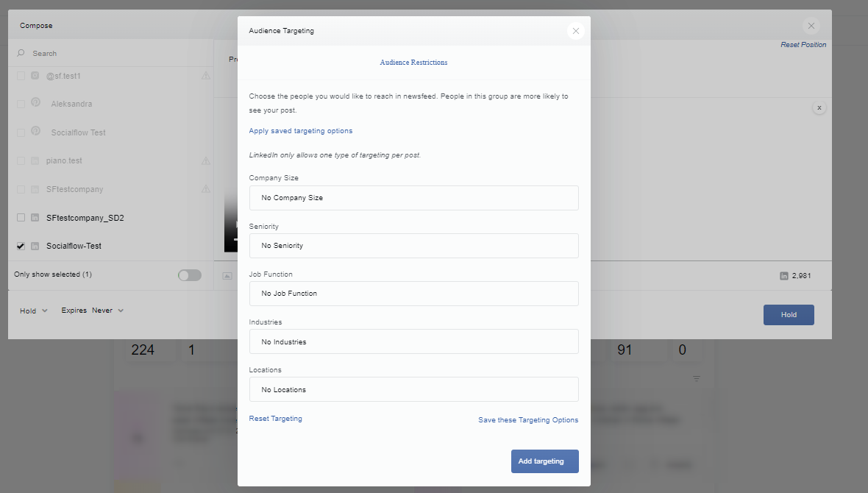This screenshot has width=868, height=493.
Task: Select the Audience Restrictions tab
Action: click(x=413, y=63)
